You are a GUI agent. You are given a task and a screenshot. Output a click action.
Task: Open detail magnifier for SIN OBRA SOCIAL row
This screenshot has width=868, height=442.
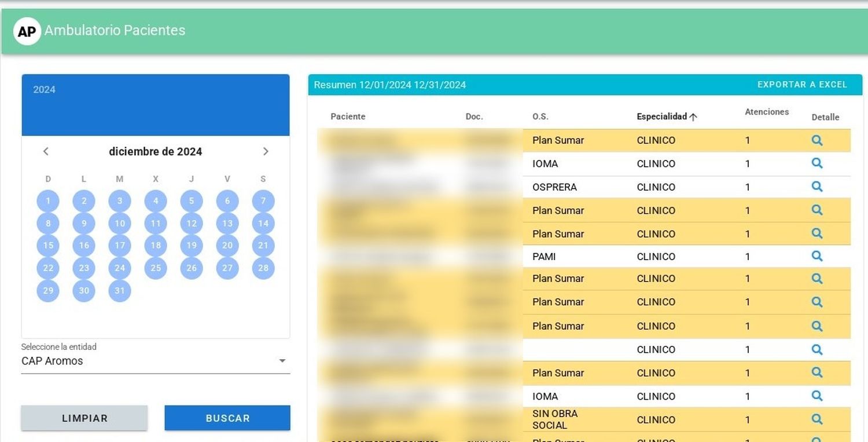816,419
